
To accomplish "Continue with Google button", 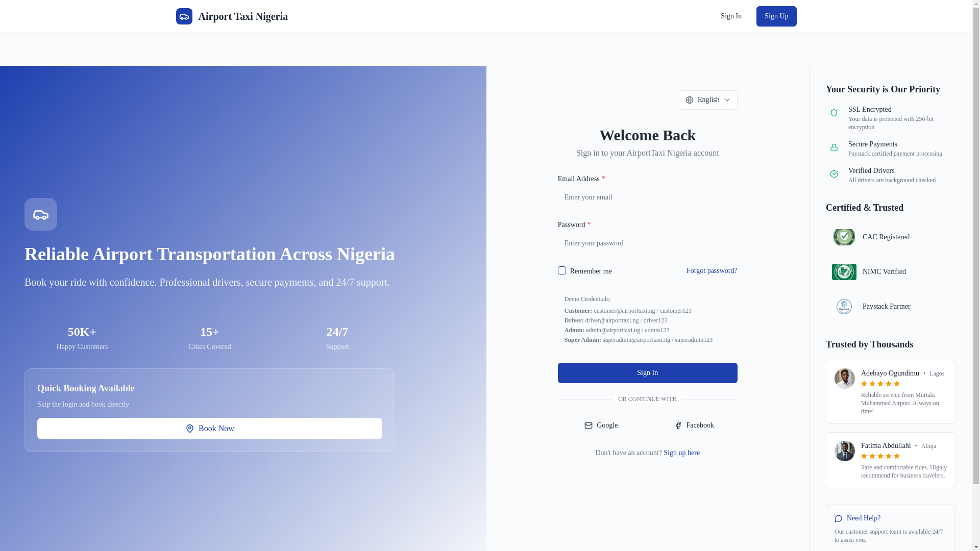I will 601,425.
